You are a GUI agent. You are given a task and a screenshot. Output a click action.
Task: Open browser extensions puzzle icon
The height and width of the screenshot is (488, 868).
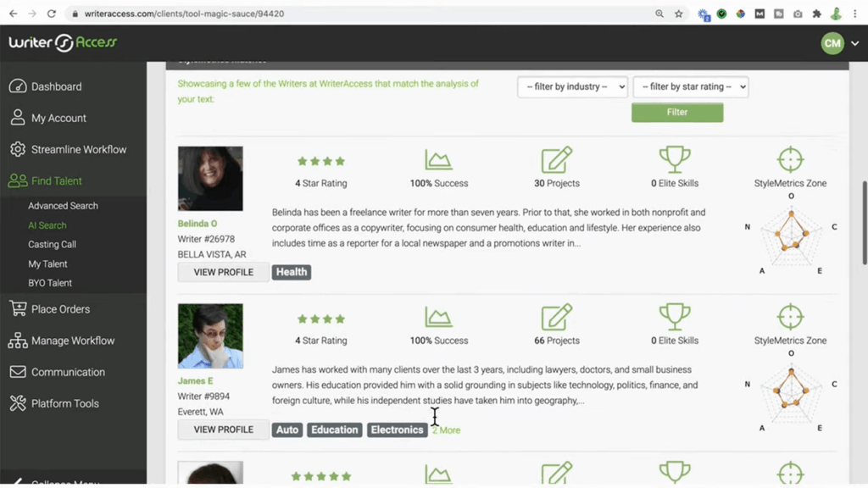[x=816, y=14]
